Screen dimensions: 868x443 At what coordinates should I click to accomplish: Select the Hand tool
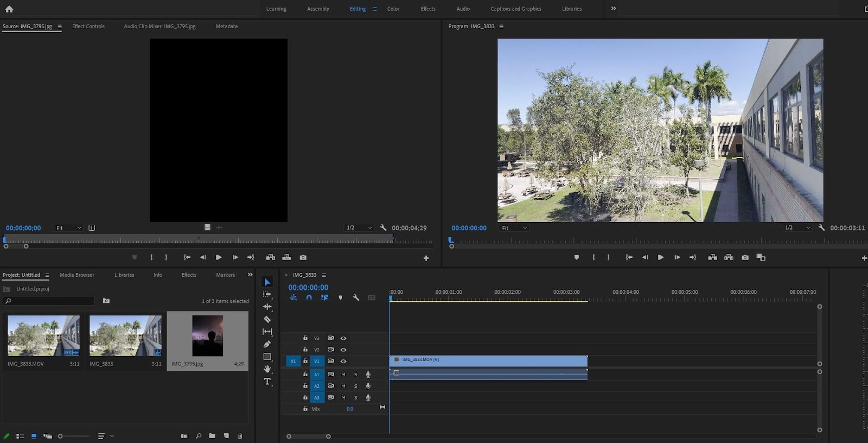(267, 369)
